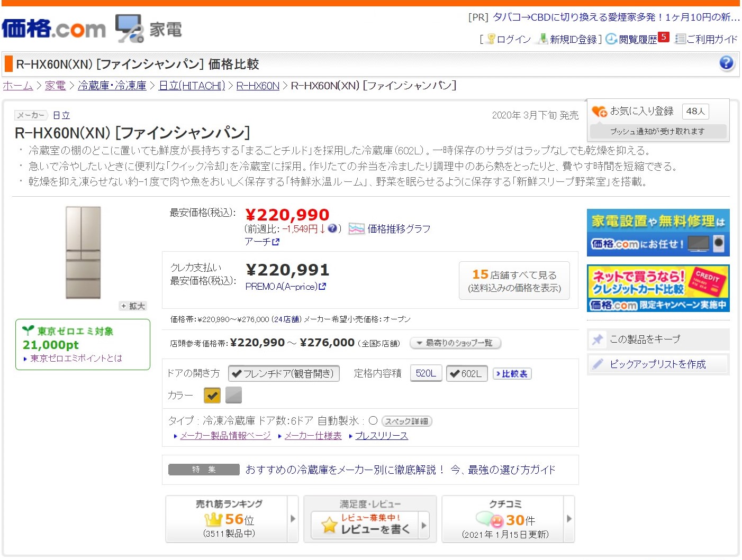742x560 pixels.
Task: Open プレスリリース link
Action: click(x=382, y=436)
